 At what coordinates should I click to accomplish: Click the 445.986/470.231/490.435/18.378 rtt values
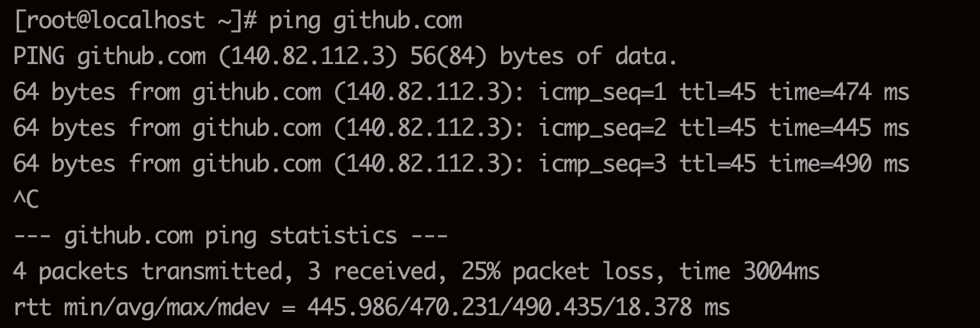pos(500,307)
